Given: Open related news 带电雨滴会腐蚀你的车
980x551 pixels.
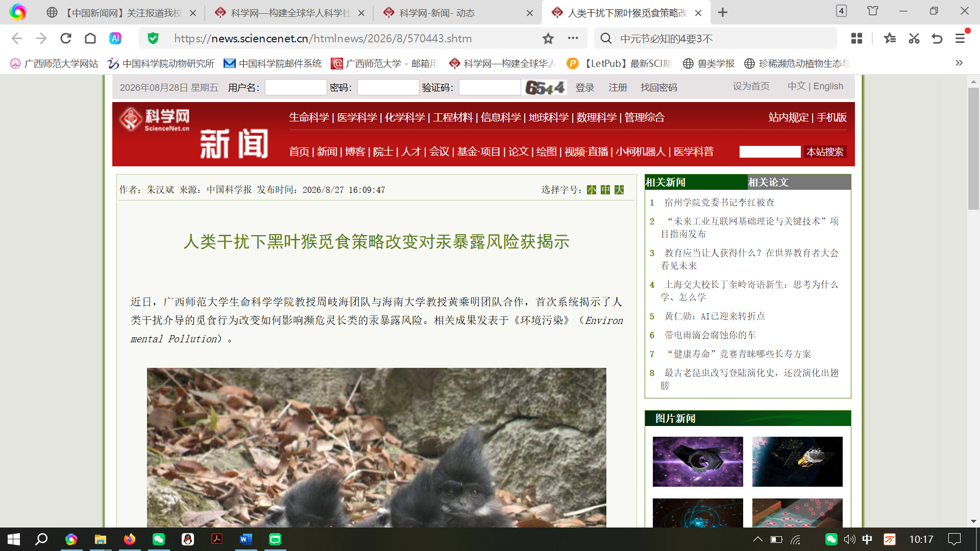Looking at the screenshot, I should (x=710, y=335).
